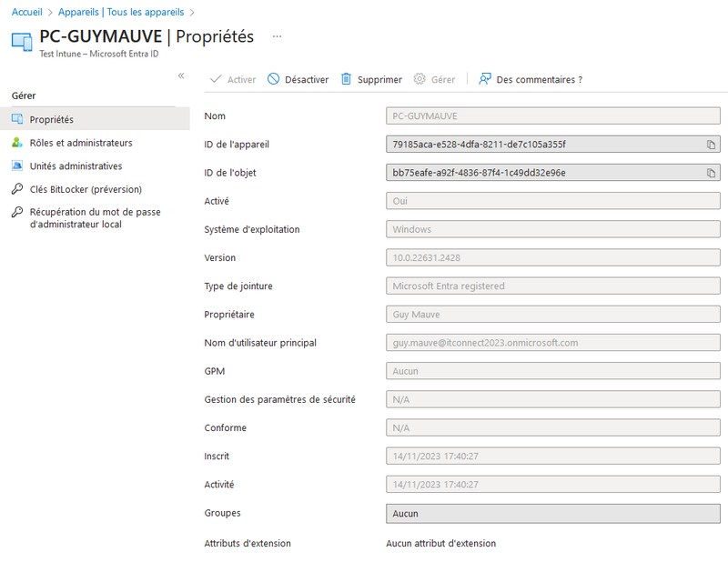728x562 pixels.
Task: Click the PC-GUYMAUVE device monitor icon
Action: (20, 40)
